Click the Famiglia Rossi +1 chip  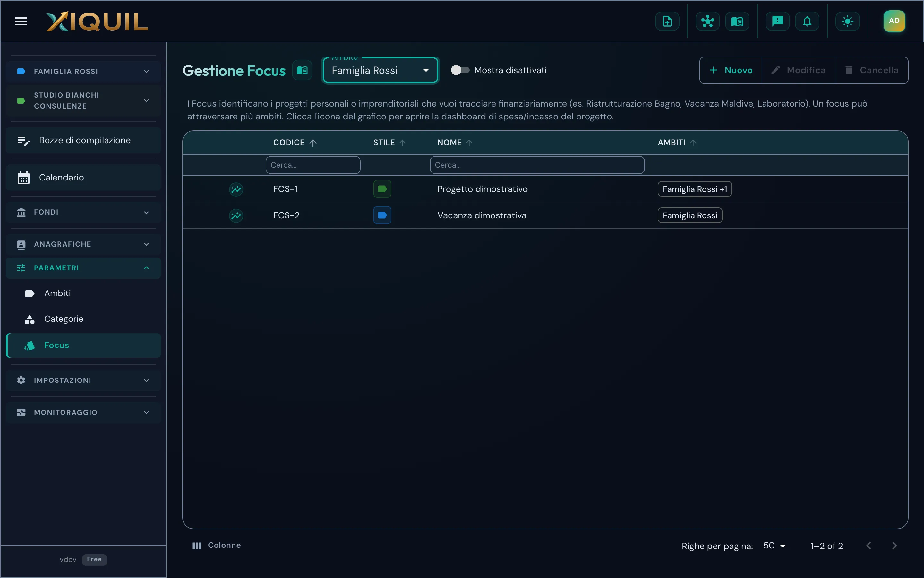point(695,189)
